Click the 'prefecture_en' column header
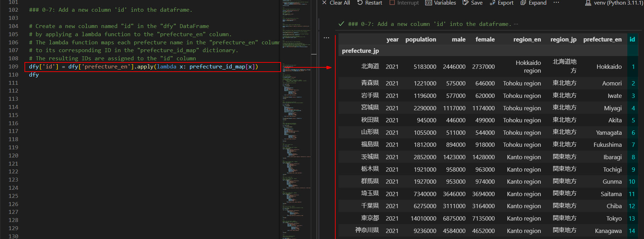Image resolution: width=644 pixels, height=239 pixels. point(602,39)
